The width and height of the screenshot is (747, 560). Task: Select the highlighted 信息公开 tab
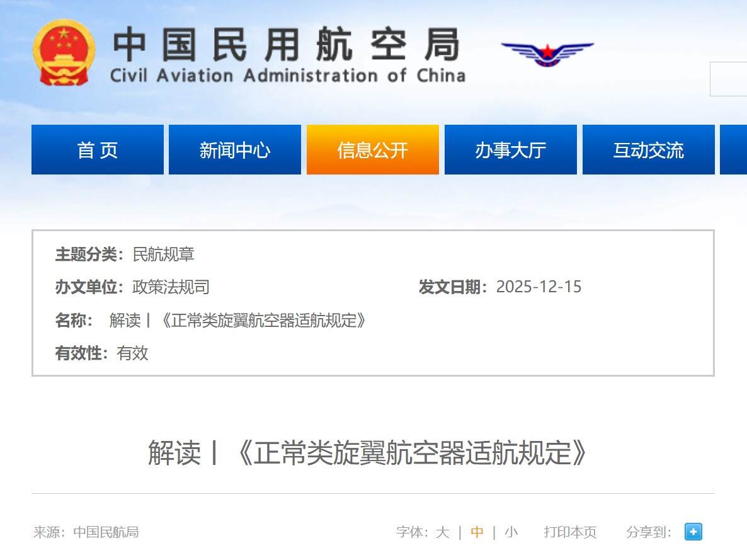pyautogui.click(x=372, y=149)
